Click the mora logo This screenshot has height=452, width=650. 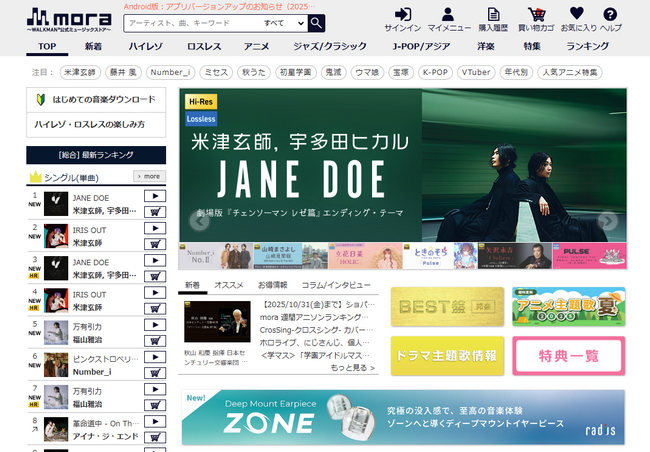(x=69, y=20)
